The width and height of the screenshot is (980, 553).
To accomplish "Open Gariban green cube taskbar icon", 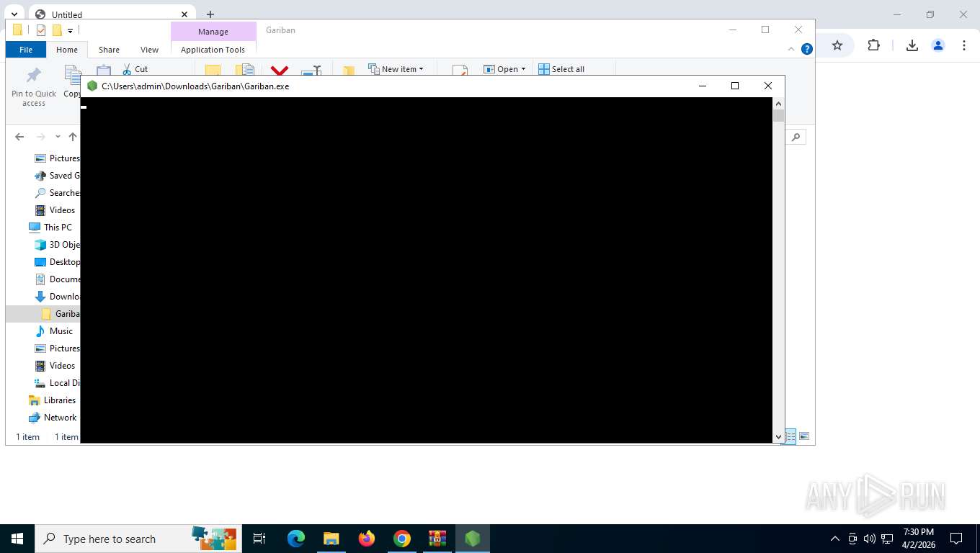I will (x=473, y=539).
